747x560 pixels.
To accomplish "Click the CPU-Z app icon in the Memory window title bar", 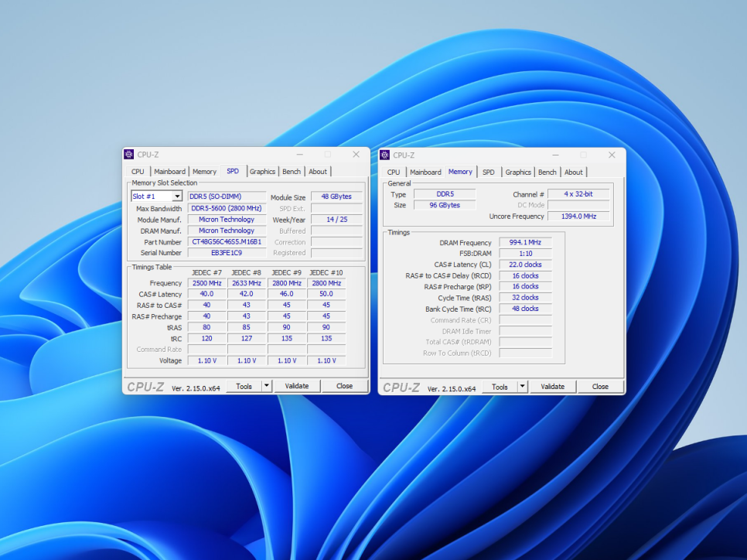I will pos(385,155).
